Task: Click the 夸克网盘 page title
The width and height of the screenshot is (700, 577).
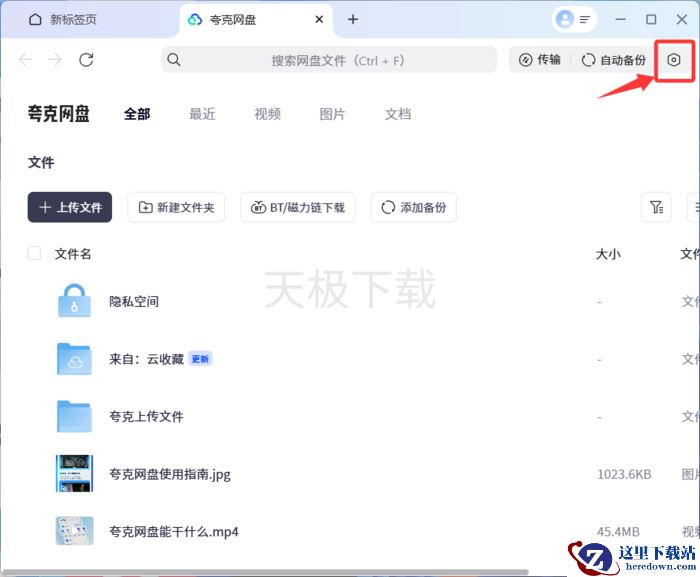Action: (58, 113)
